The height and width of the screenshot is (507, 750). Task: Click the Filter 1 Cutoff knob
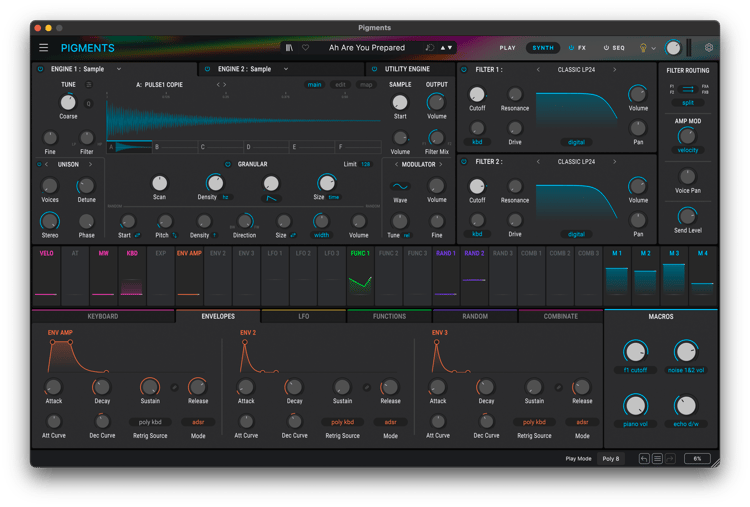[477, 95]
